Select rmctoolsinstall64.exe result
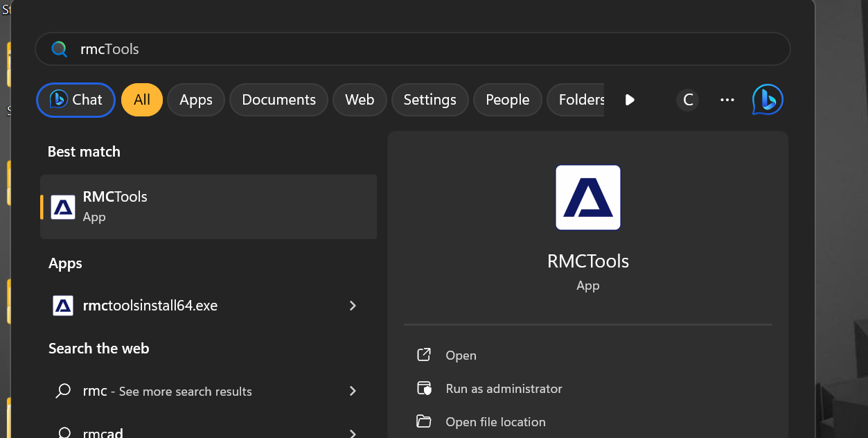The image size is (868, 438). pyautogui.click(x=209, y=306)
